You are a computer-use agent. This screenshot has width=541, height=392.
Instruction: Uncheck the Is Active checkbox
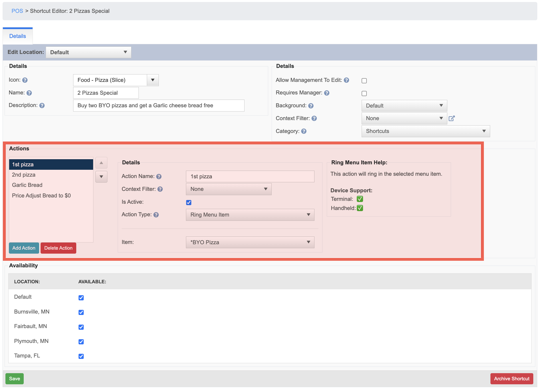tap(189, 203)
